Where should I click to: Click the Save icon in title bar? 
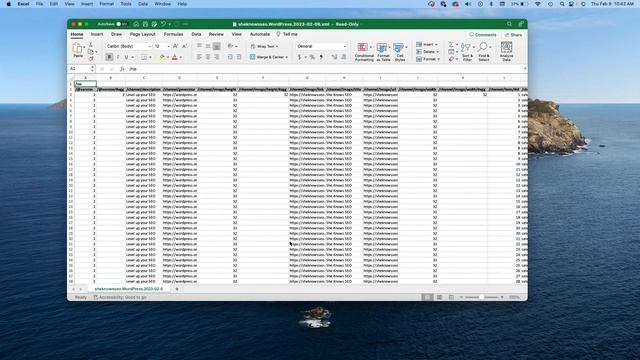click(145, 24)
